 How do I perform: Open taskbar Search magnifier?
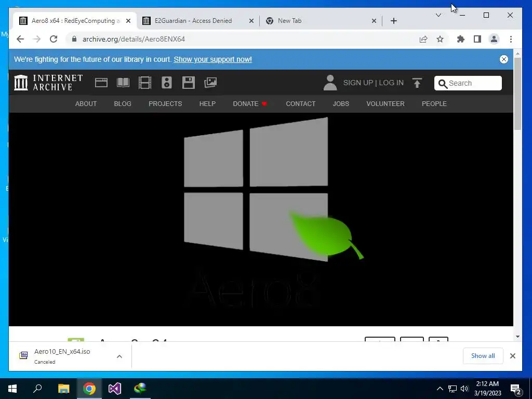click(37, 389)
